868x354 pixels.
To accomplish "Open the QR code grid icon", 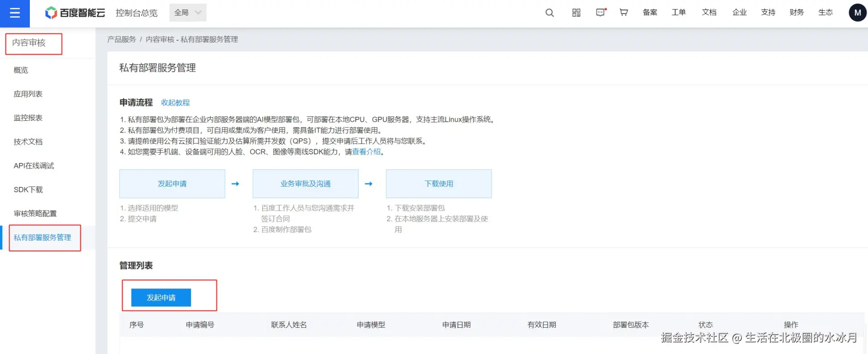I will tap(576, 13).
